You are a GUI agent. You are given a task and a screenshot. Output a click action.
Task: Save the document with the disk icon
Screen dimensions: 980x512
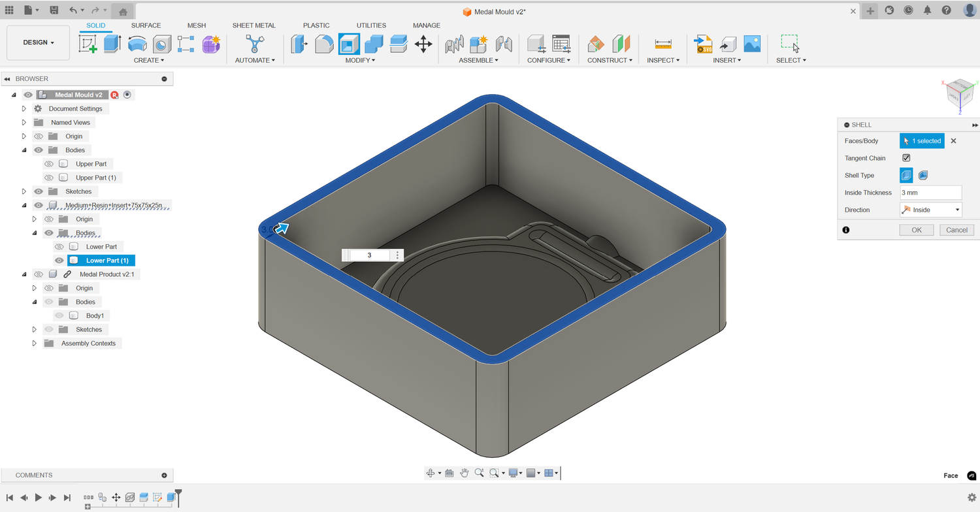[x=54, y=10]
